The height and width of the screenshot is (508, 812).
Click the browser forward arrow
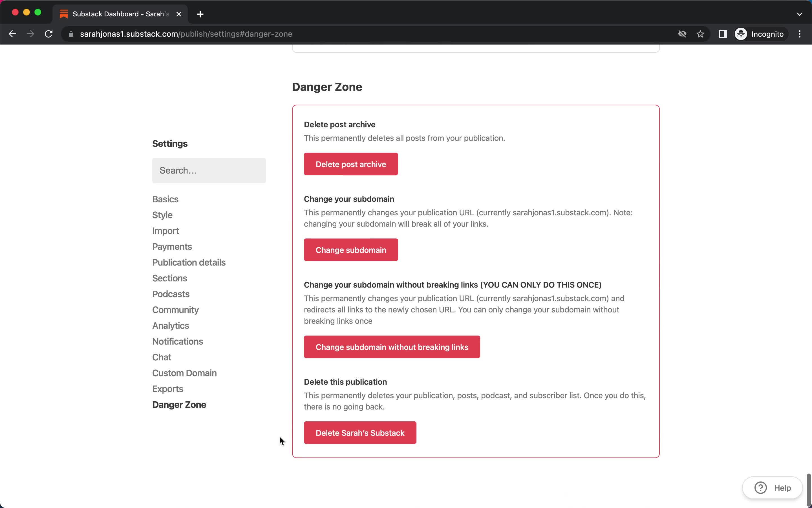(x=30, y=34)
